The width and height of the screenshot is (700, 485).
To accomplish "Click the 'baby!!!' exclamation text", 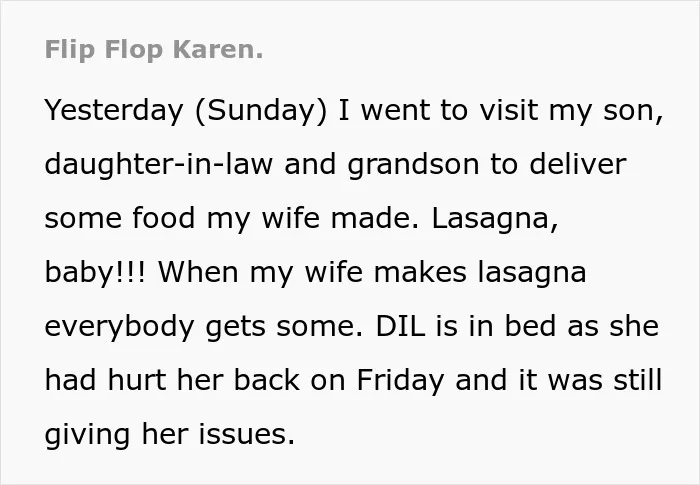I will (95, 273).
